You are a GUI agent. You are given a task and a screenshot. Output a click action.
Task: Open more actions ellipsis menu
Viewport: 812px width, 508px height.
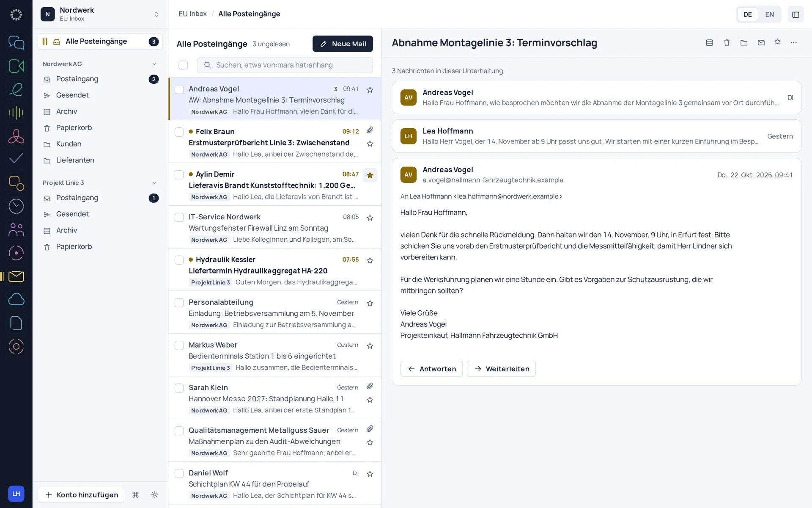tap(794, 42)
